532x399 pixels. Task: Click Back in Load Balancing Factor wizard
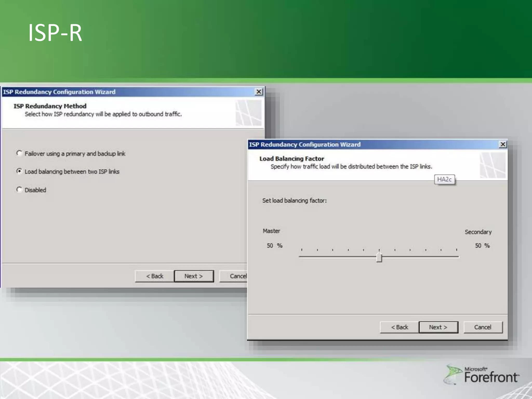[400, 327]
